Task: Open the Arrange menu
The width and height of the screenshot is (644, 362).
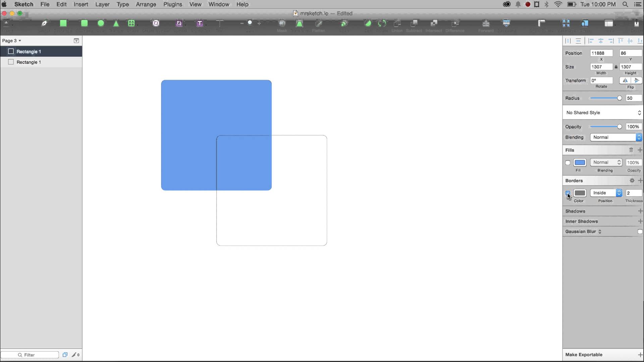Action: [146, 4]
